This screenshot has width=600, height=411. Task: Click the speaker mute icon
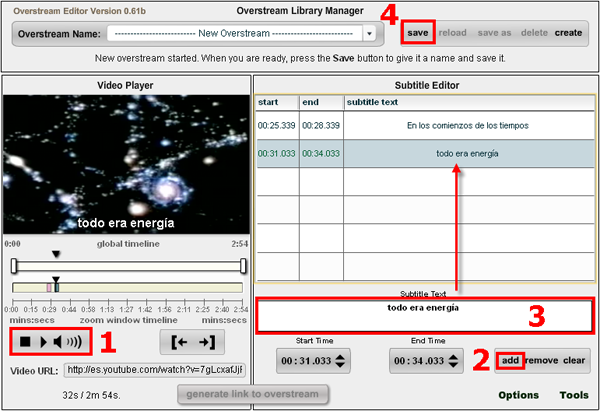(58, 342)
